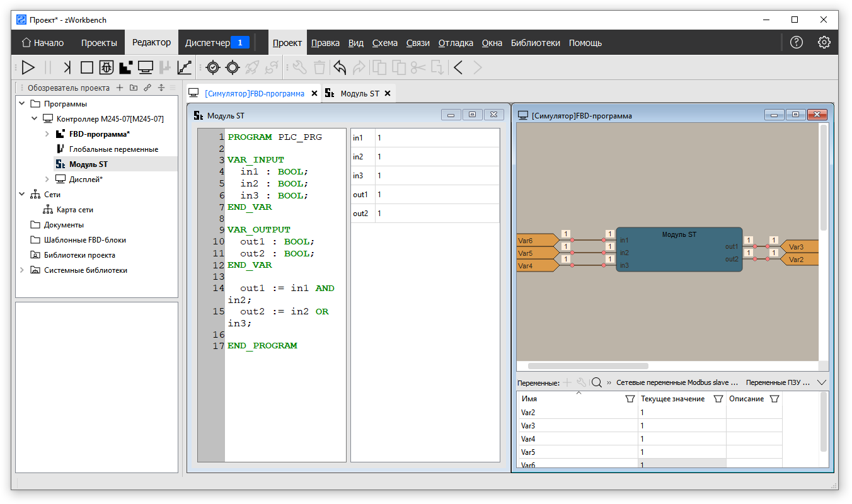Toggle the filter on Описание column
Screen dimensions: 852x504
774,399
